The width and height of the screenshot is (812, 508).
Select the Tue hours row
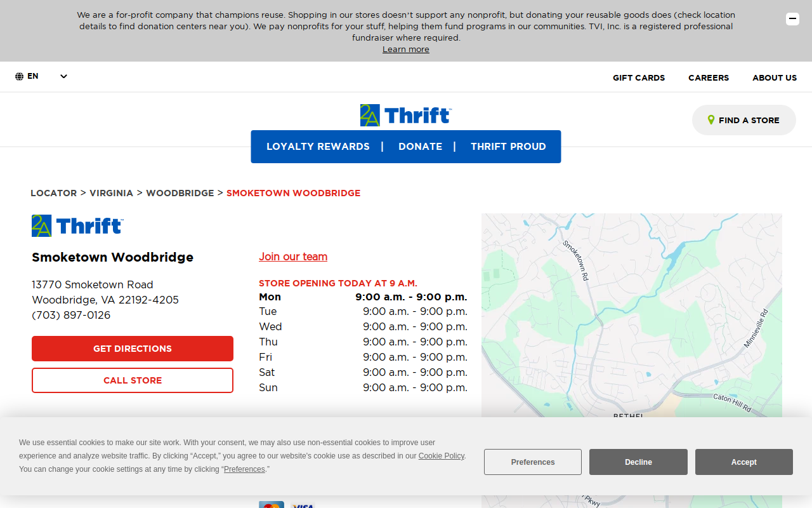[x=363, y=311]
